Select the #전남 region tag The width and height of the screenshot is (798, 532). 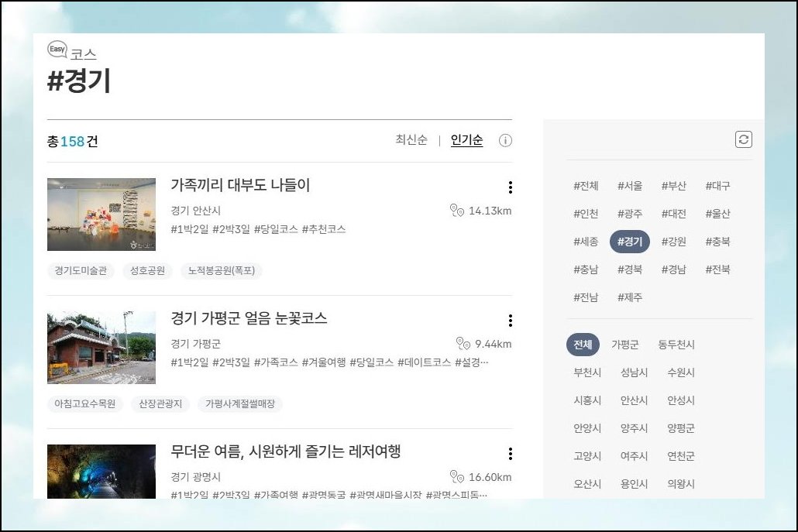[x=586, y=297]
